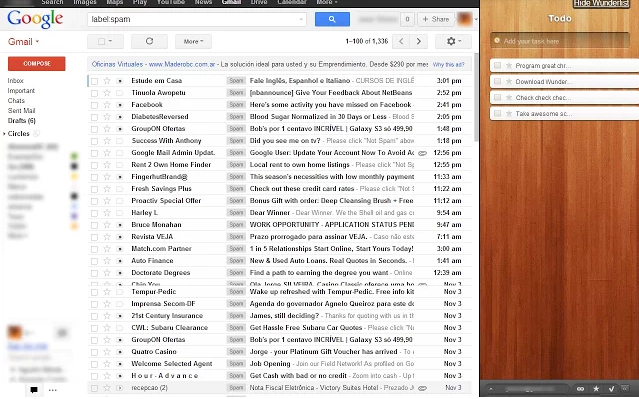Open the profile avatar at top right
The image size is (639, 399).
[465, 19]
